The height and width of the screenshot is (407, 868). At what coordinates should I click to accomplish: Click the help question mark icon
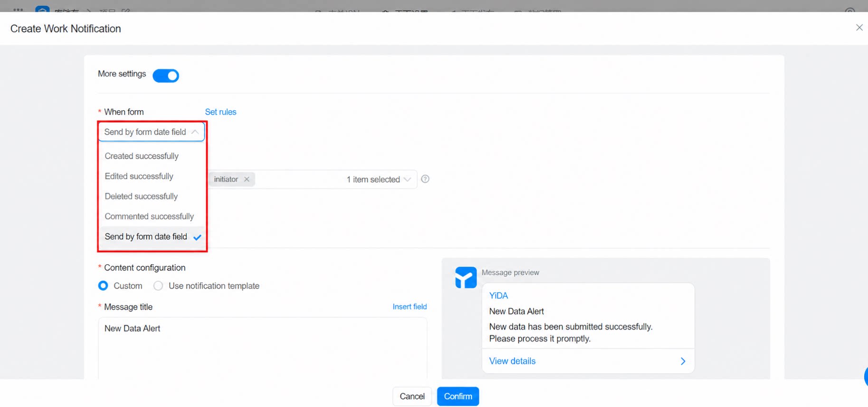(x=425, y=179)
